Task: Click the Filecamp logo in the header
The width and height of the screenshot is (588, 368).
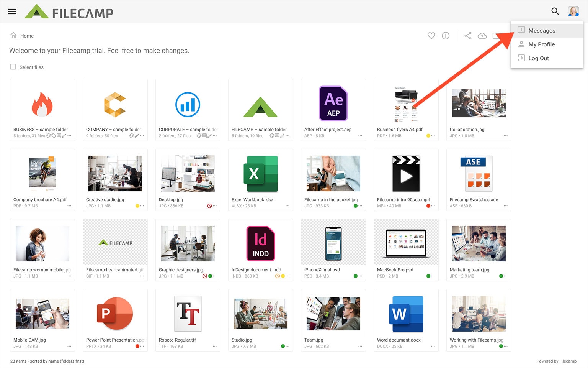Action: click(x=69, y=12)
